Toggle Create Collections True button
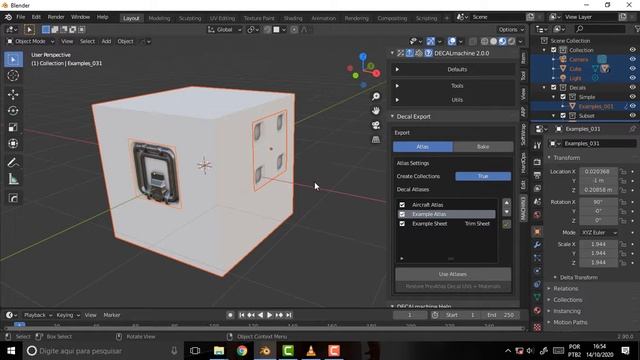 coord(483,176)
